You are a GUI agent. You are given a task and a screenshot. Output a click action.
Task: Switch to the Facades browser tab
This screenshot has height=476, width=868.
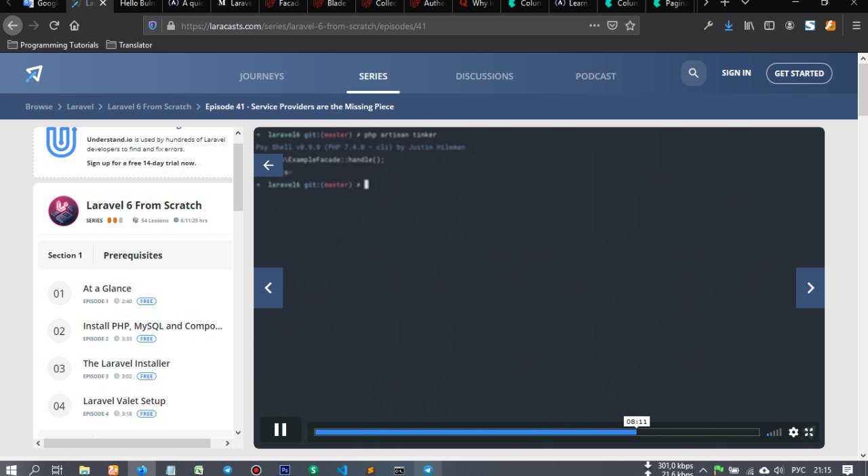(x=283, y=3)
